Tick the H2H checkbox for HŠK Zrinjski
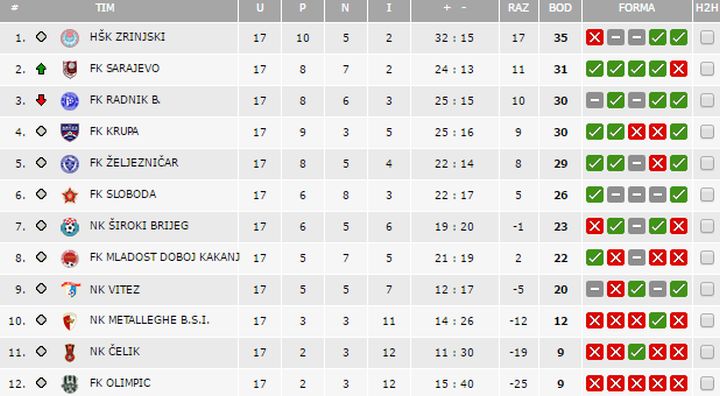Image resolution: width=720 pixels, height=396 pixels. (x=707, y=37)
